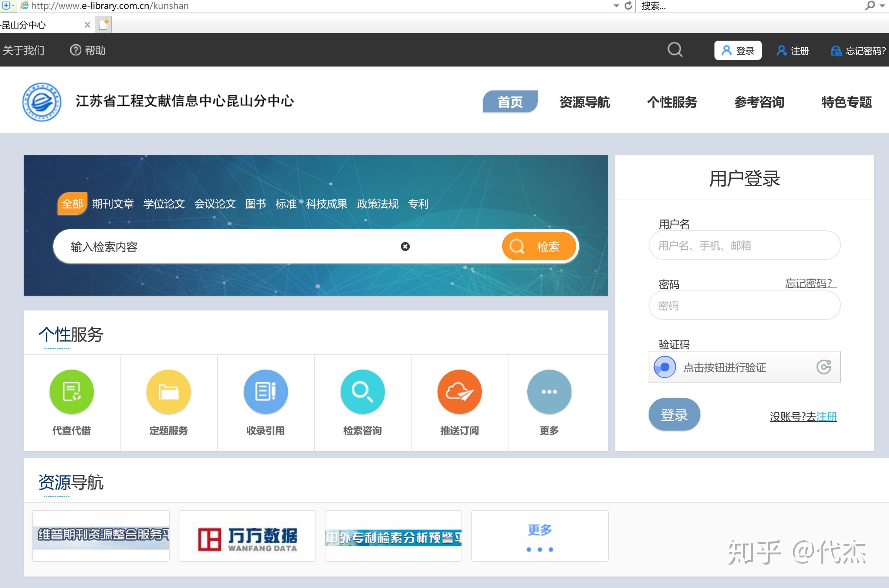Image resolution: width=889 pixels, height=588 pixels.
Task: Click the blue 登录 submit button
Action: click(674, 414)
